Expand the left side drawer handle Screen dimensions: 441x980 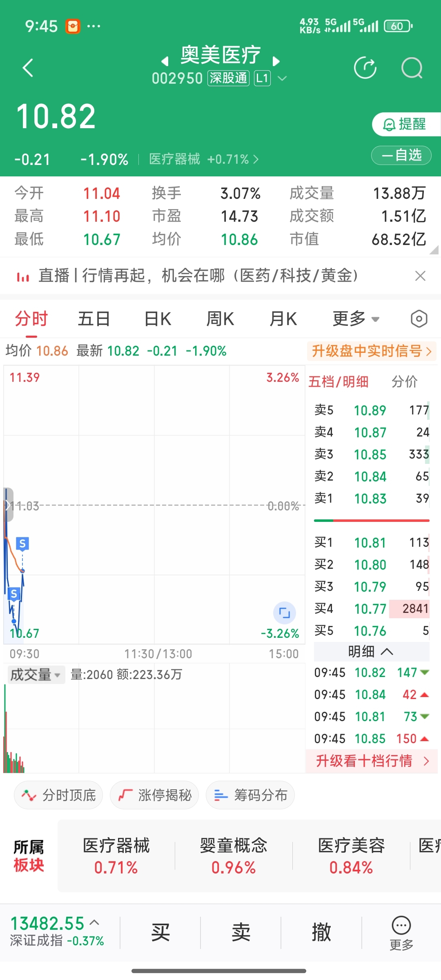(x=8, y=505)
